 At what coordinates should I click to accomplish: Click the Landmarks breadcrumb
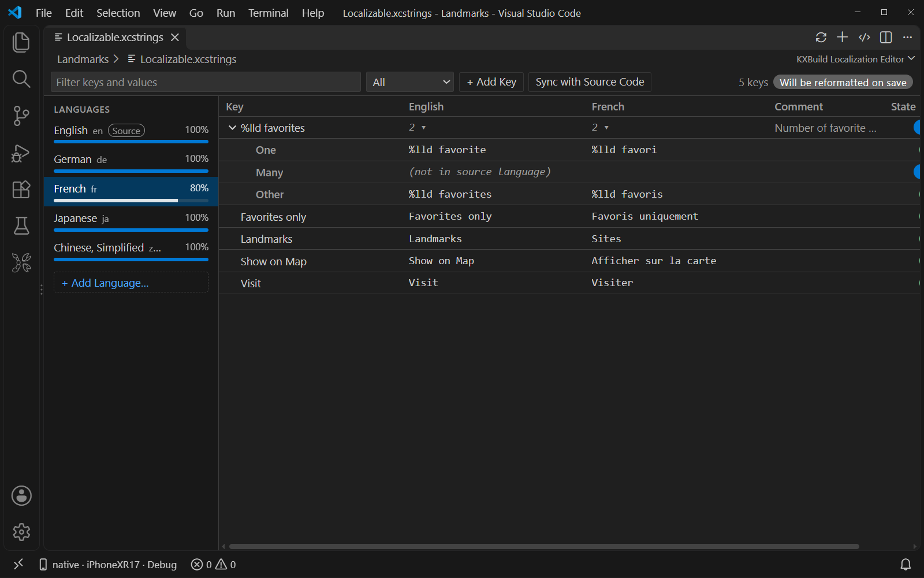tap(83, 59)
